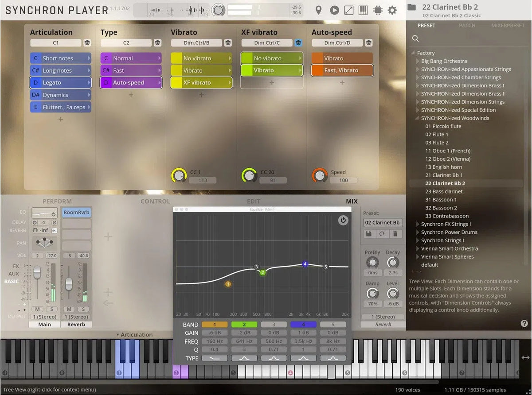Screen dimensions: 532x395
Task: Switch to the PERFORM tab
Action: click(57, 201)
